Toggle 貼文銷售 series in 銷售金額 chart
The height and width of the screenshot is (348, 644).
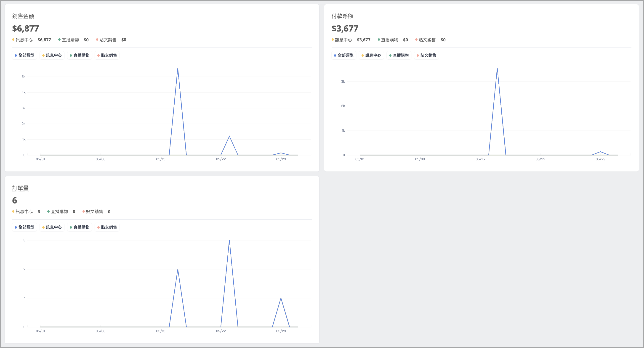pyautogui.click(x=107, y=55)
